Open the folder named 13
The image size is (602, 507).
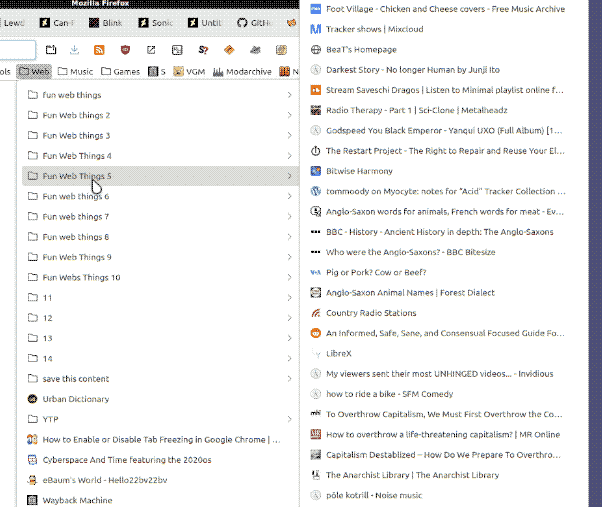click(x=160, y=338)
